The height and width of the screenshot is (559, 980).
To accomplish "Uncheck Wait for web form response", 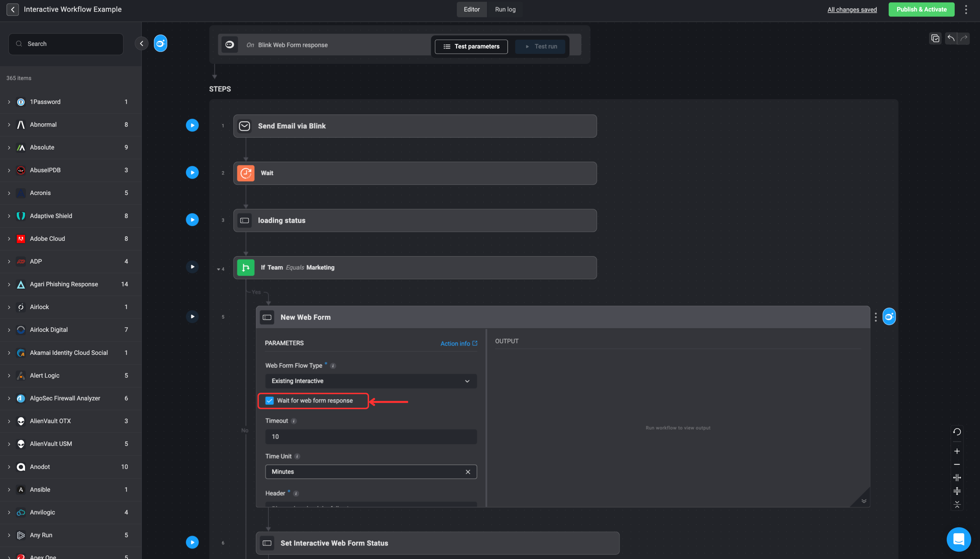I will [x=270, y=400].
